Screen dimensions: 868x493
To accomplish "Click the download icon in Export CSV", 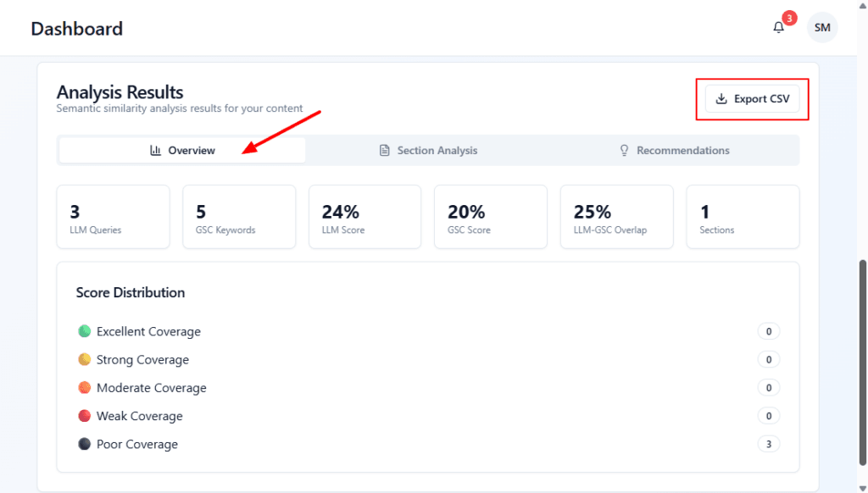I will point(721,99).
